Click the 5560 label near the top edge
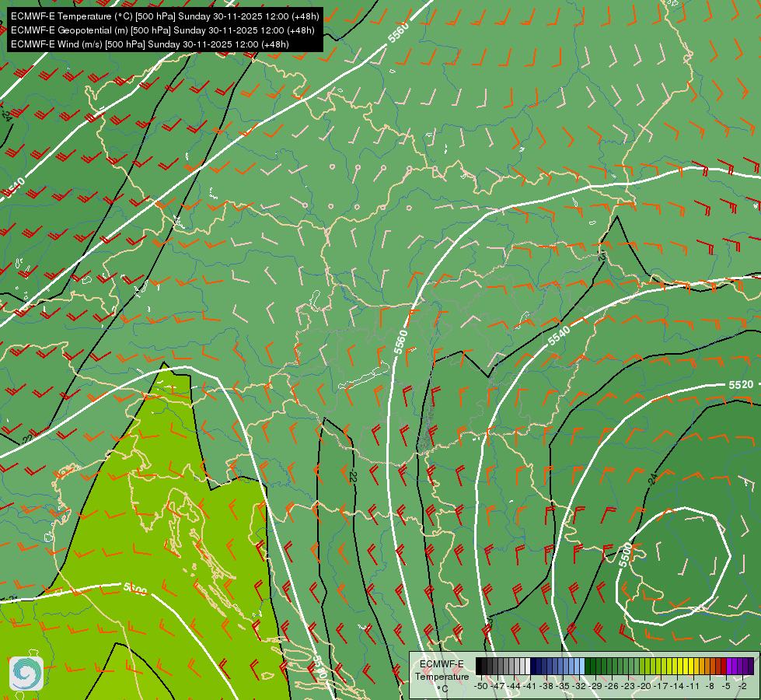761x700 pixels. click(399, 33)
